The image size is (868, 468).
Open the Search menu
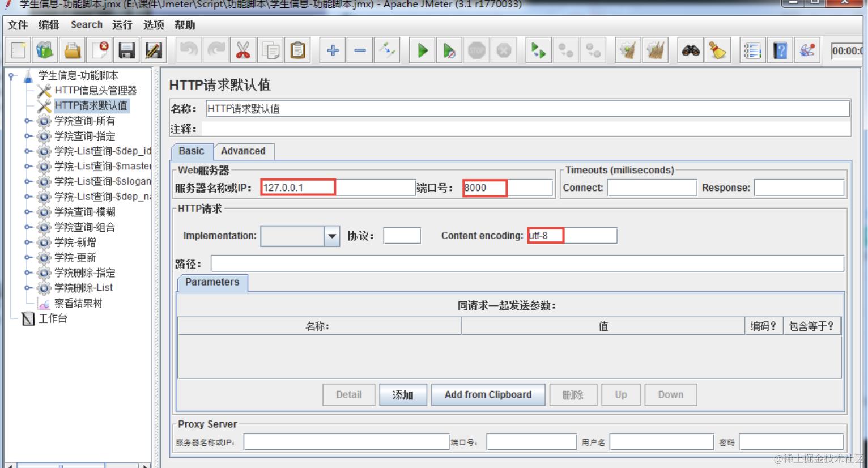coord(87,25)
